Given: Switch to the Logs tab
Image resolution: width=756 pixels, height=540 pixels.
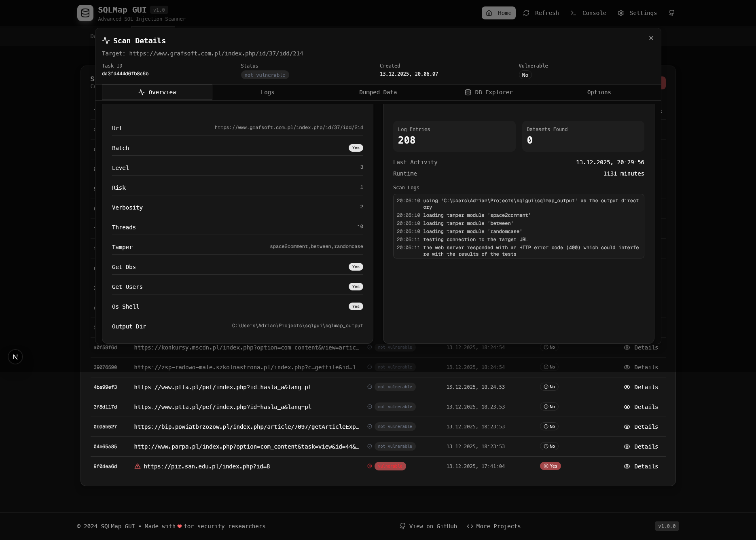Looking at the screenshot, I should [x=267, y=92].
